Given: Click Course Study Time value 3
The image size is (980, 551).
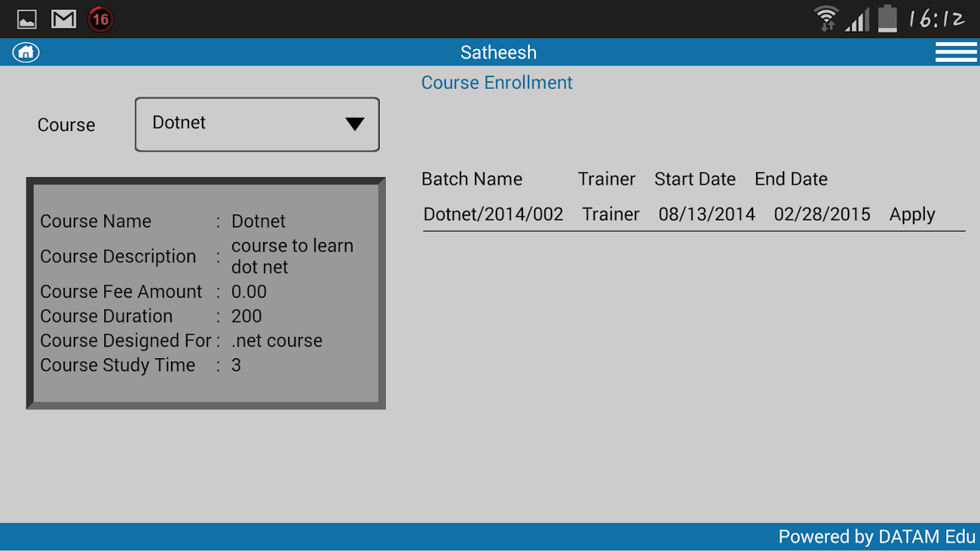Looking at the screenshot, I should [236, 365].
